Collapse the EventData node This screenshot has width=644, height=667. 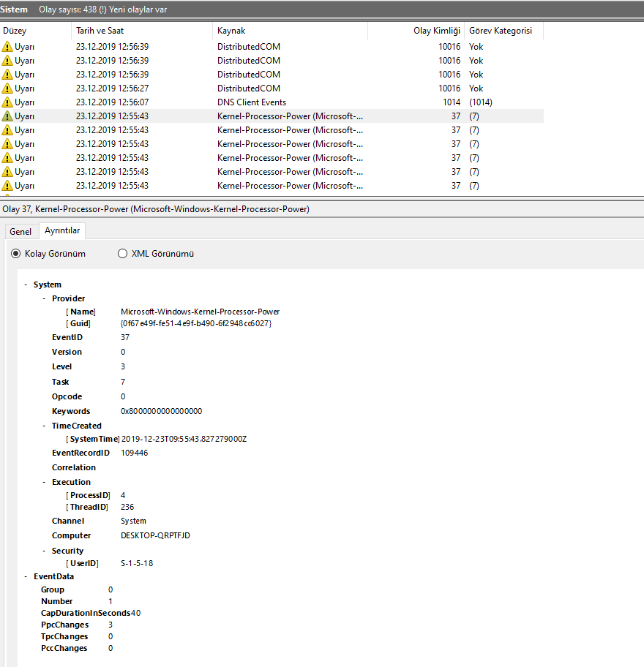point(26,576)
